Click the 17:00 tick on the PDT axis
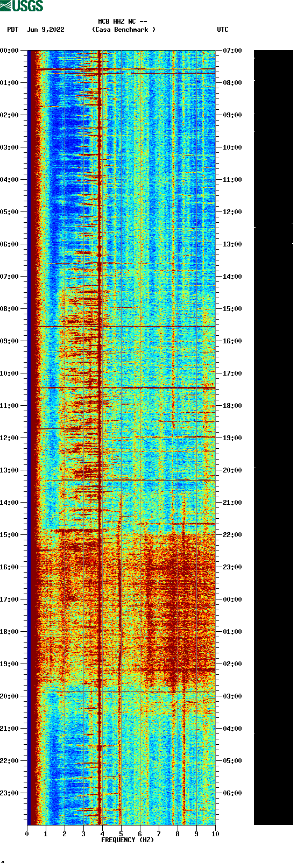 click(x=10, y=599)
